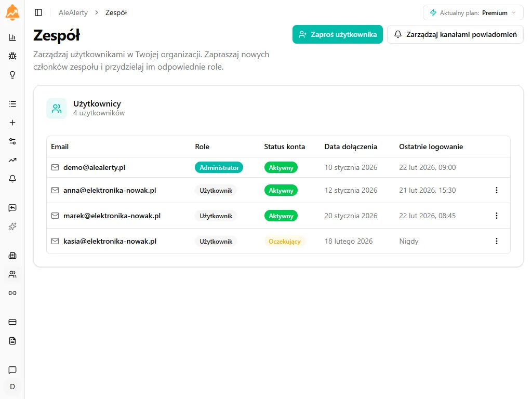Viewport: 532px width, 399px height.
Task: Click the Ostatnie logowanie column header
Action: (x=431, y=147)
